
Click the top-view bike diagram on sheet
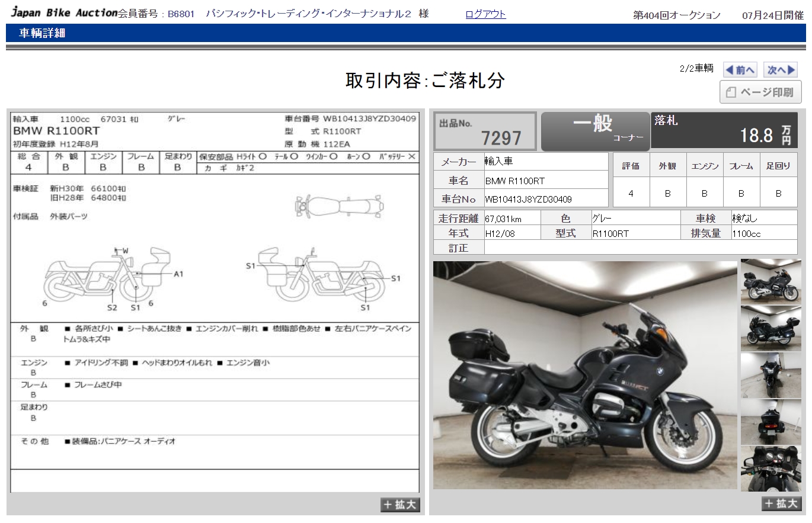pyautogui.click(x=340, y=206)
